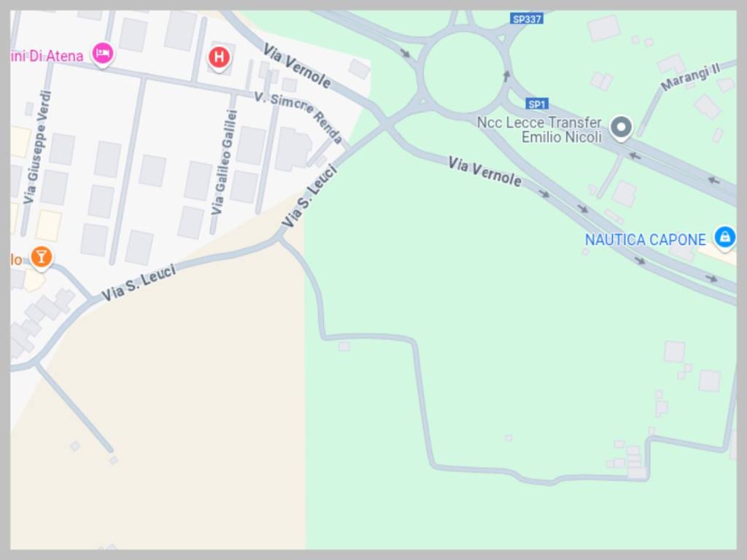Screen dimensions: 747x560
Task: Open the blue Nautica Capone shopping marker
Action: coord(724,237)
